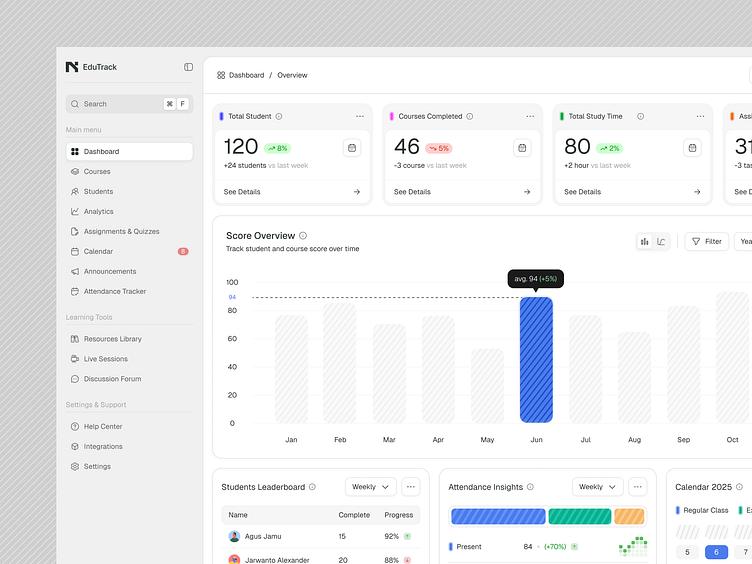Open Weekly dropdown in Students Leaderboard

371,487
